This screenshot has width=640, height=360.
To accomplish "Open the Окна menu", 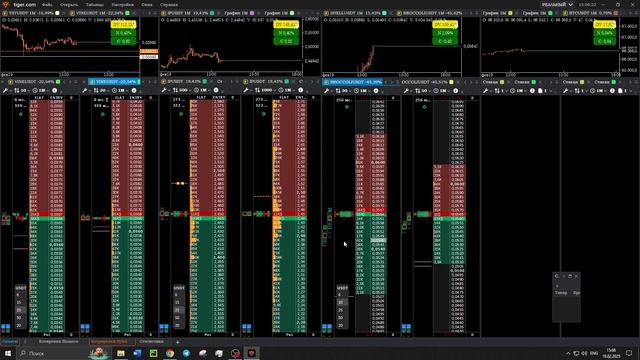I will point(147,4).
